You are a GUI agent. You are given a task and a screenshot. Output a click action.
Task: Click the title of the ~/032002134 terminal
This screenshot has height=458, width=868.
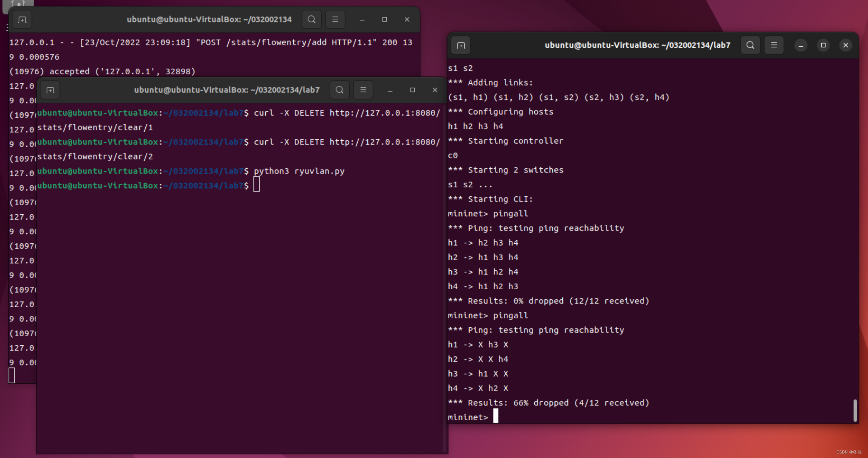[209, 19]
